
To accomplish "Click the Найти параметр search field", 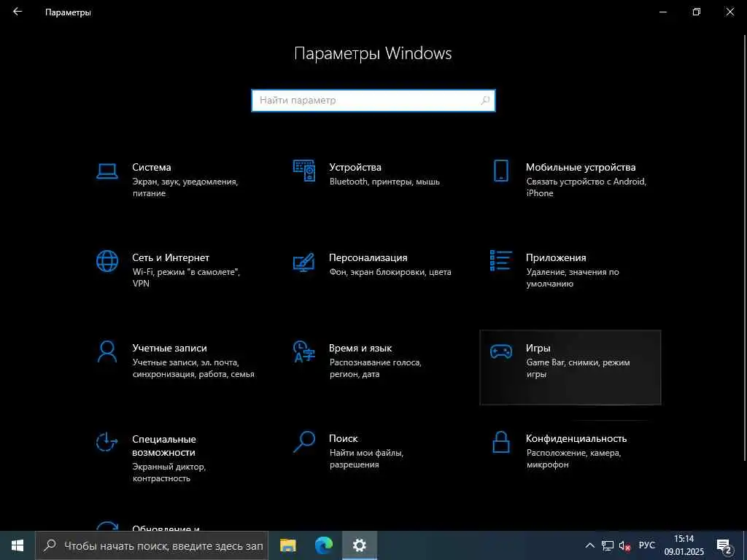I will (x=373, y=101).
